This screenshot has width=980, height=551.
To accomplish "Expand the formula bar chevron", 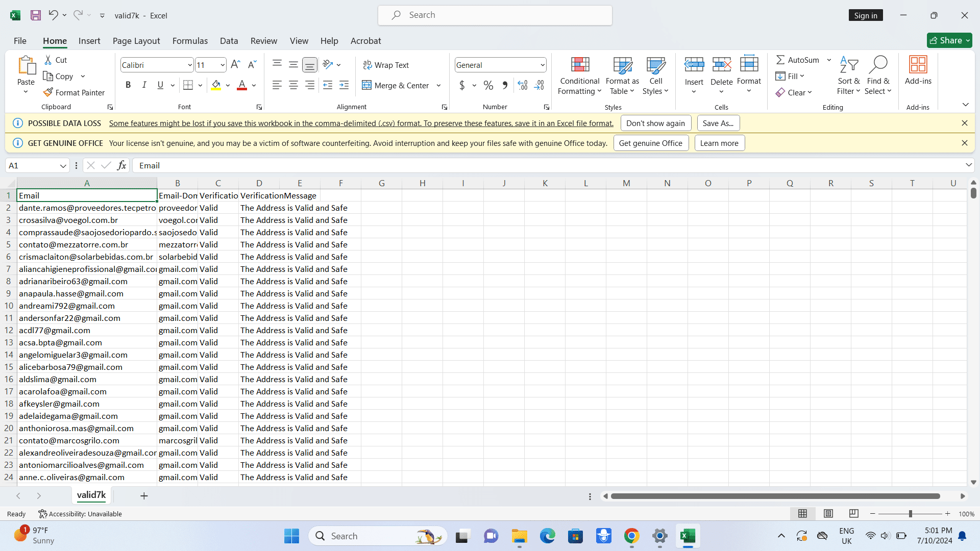I will coord(968,165).
